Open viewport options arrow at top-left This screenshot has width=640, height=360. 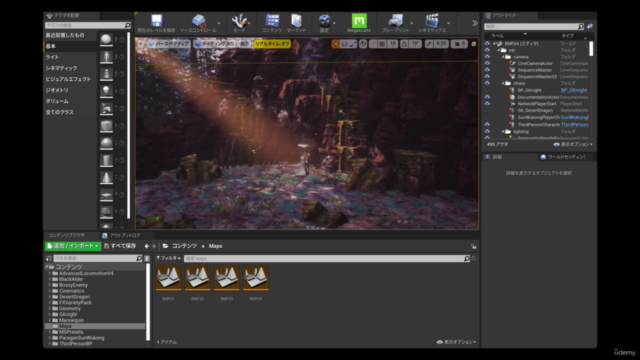click(141, 44)
